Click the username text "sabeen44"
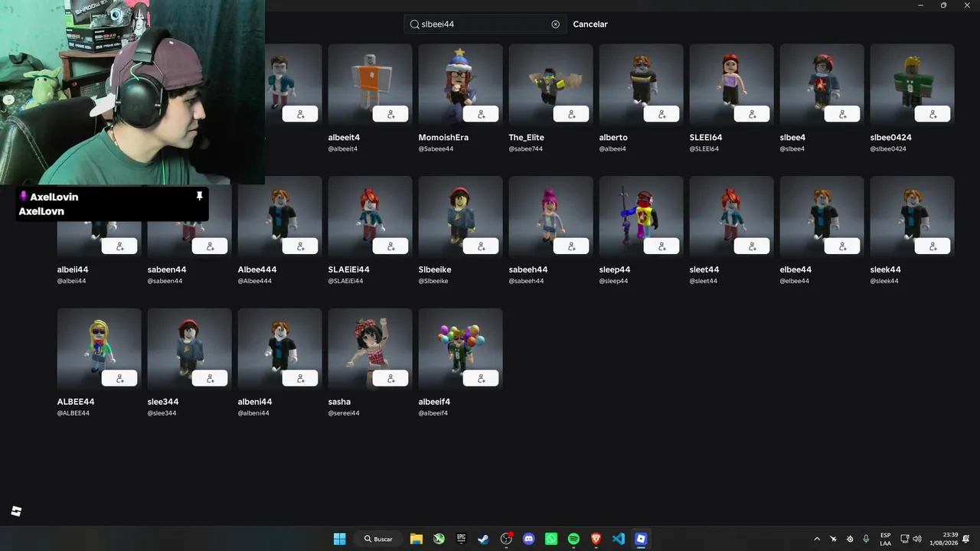The width and height of the screenshot is (980, 551). 167,270
